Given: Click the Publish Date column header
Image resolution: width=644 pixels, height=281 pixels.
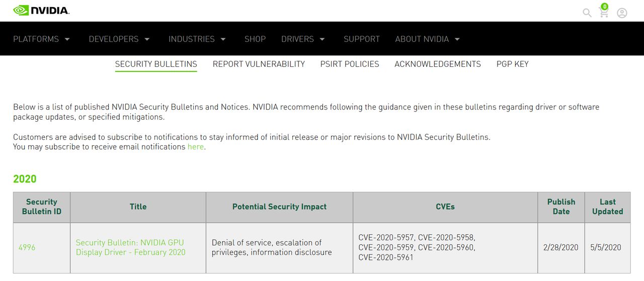Looking at the screenshot, I should 561,207.
